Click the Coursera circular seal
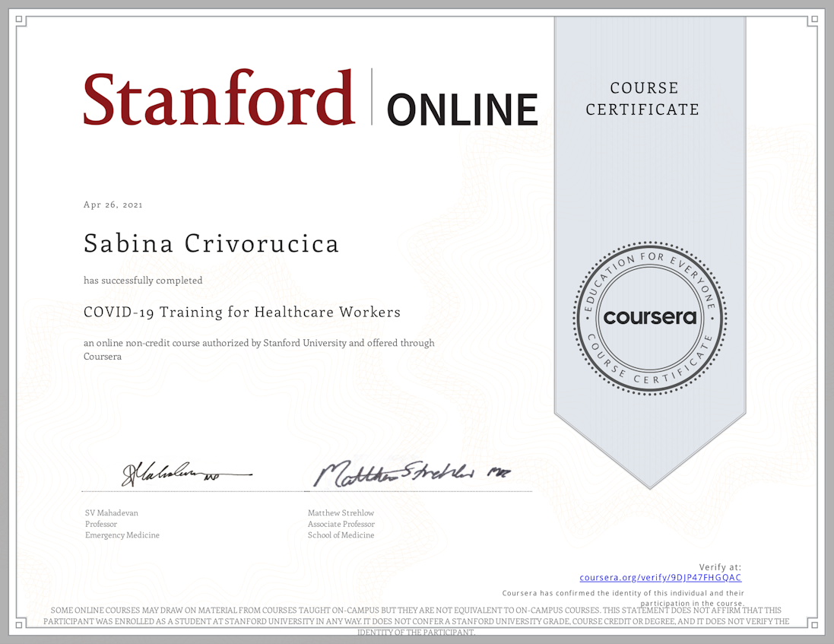The image size is (834, 644). pos(650,318)
